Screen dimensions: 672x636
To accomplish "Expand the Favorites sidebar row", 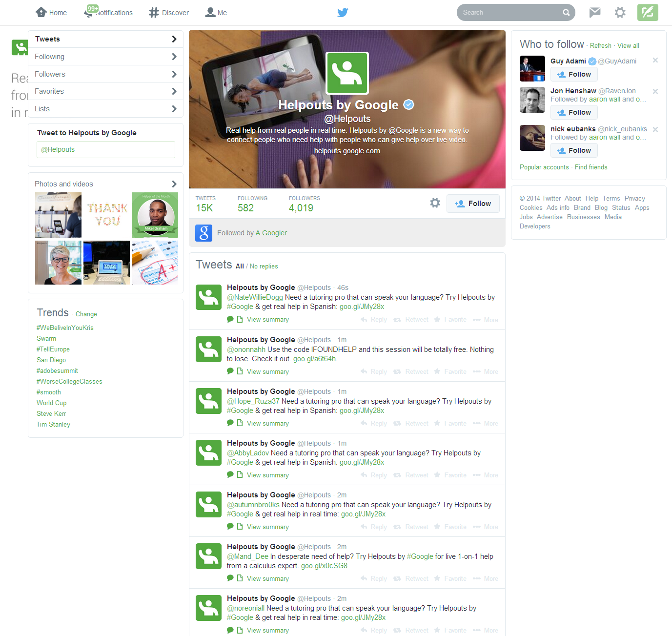I will pos(105,91).
